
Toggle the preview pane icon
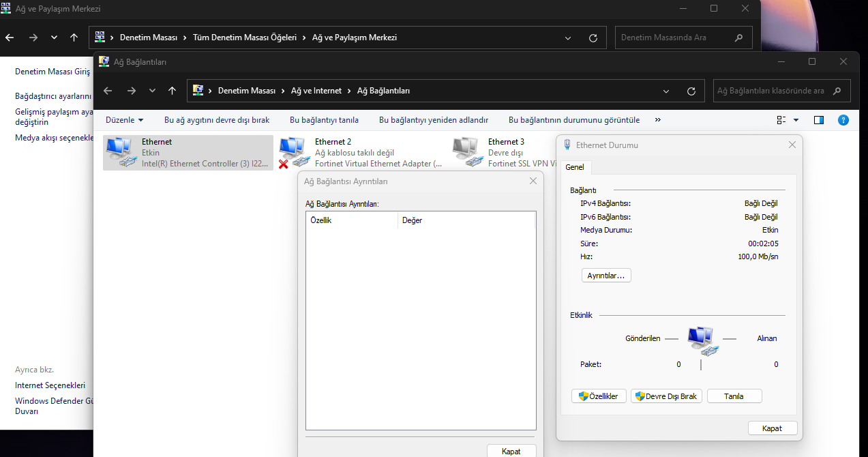[819, 120]
